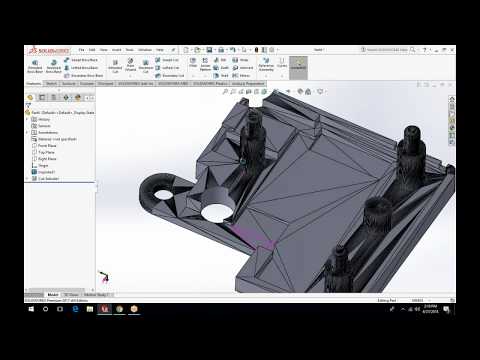Viewport: 480px width, 360px height.
Task: Select Top Plane in the feature tree
Action: 43,152
